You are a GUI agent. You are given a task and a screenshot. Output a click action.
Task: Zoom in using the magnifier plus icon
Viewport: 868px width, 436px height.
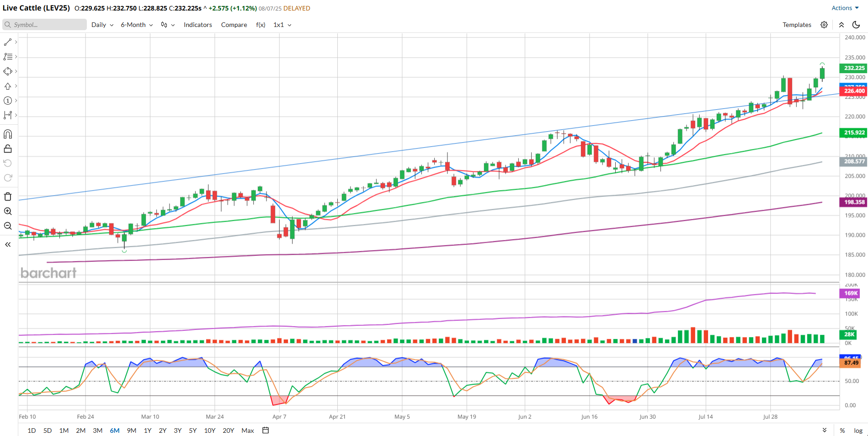[x=8, y=211]
